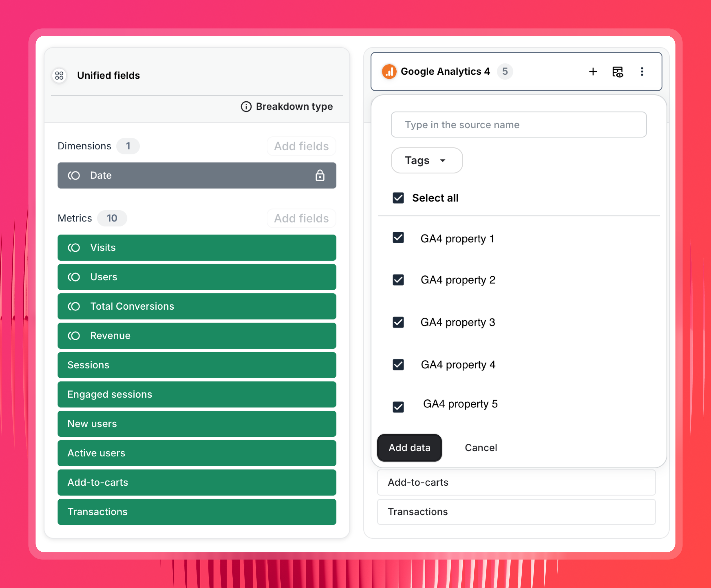
Task: Click Add fields next to Dimensions
Action: [301, 146]
